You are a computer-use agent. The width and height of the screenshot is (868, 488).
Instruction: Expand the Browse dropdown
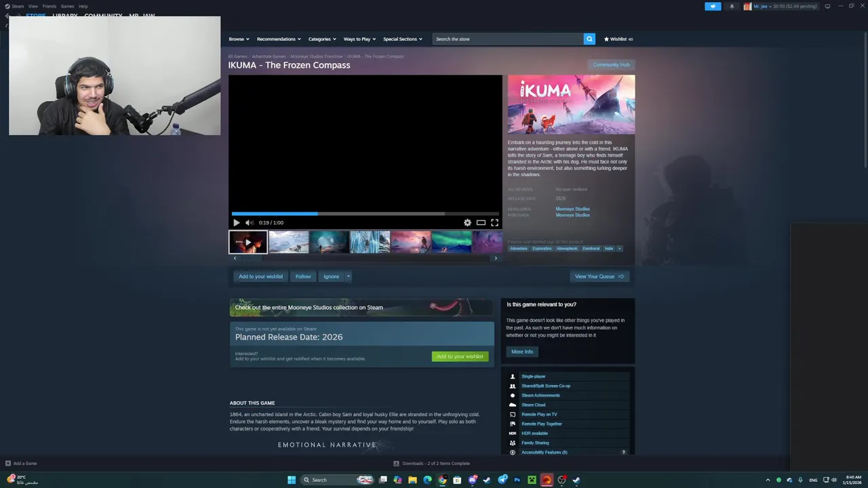239,39
